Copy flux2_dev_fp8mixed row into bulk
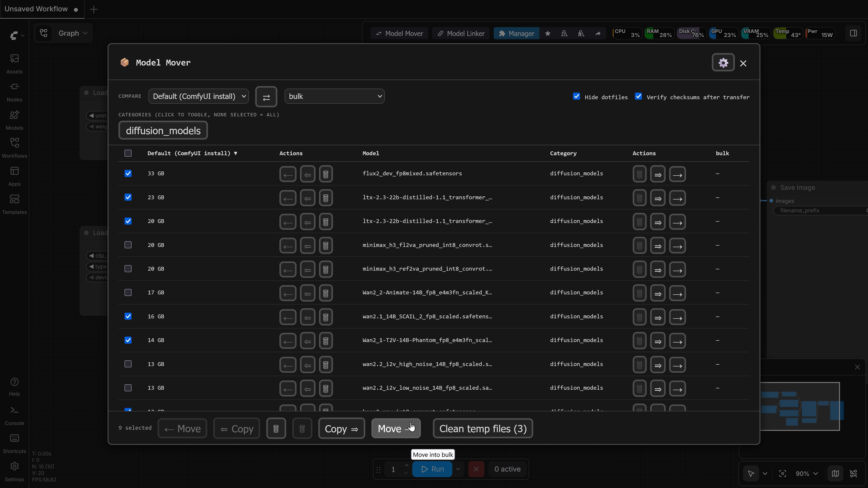The image size is (868, 488). click(658, 174)
